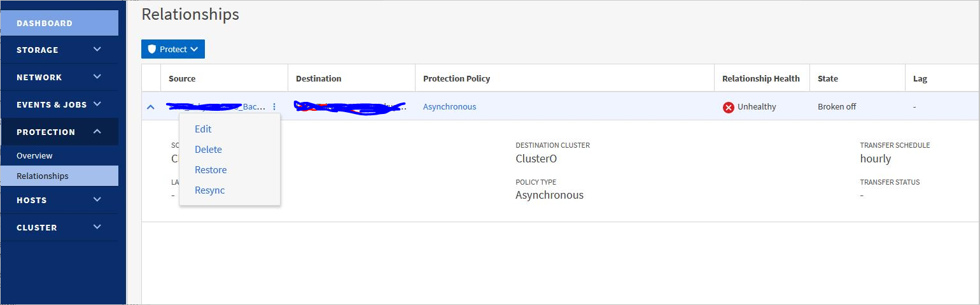This screenshot has height=305, width=980.
Task: Expand the Network sidebar section
Action: point(97,77)
